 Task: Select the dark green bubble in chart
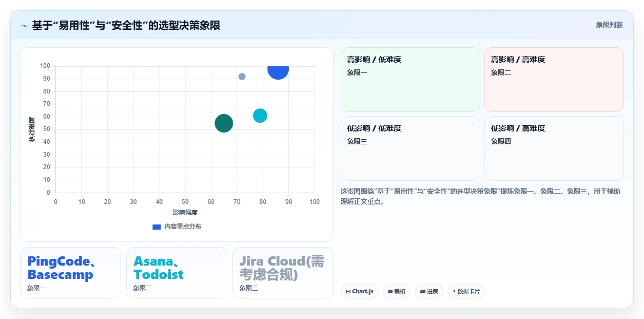(x=224, y=123)
